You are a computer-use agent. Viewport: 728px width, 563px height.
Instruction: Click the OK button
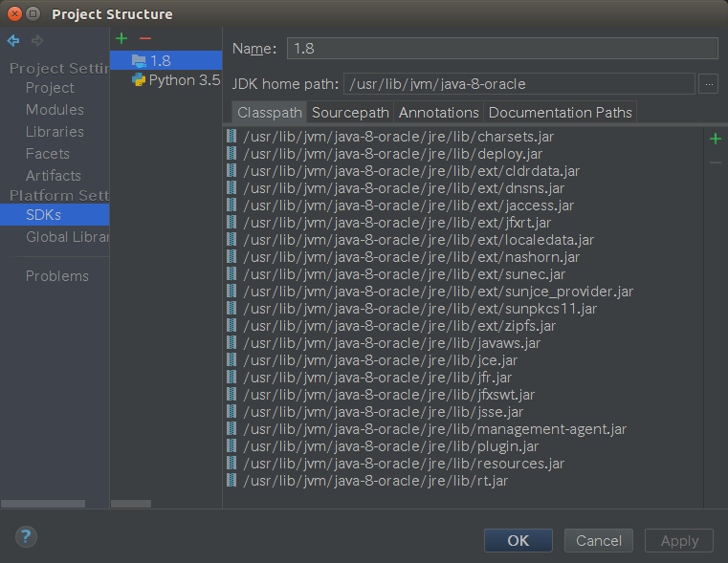518,540
